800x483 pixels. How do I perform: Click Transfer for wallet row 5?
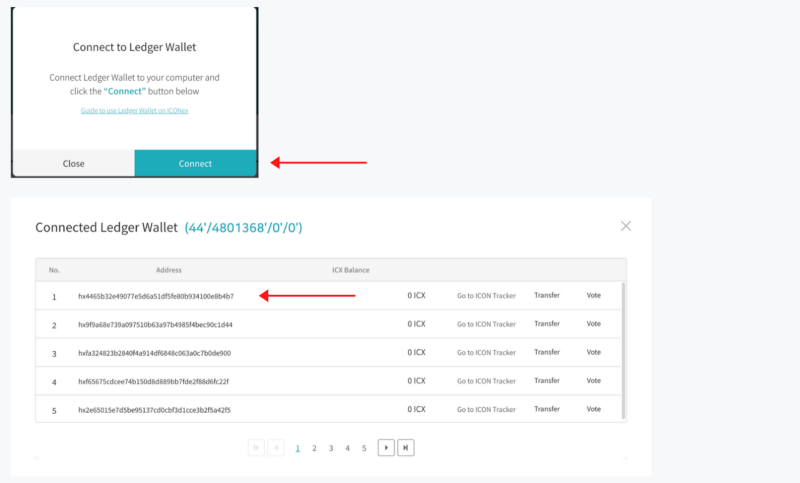click(x=547, y=409)
